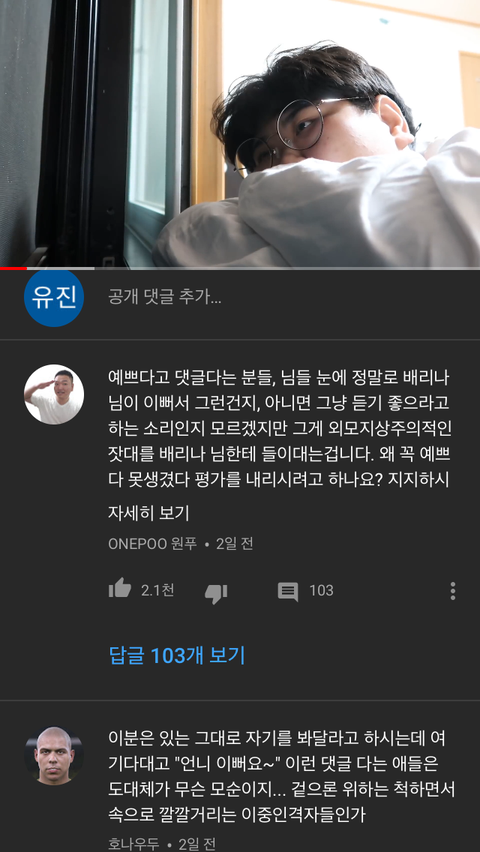Tap the 2.1천 like count
Image resolution: width=480 pixels, height=852 pixels.
(x=158, y=591)
